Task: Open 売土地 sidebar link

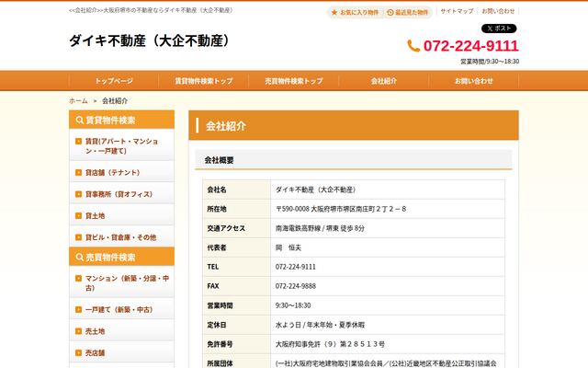Action: [121, 331]
